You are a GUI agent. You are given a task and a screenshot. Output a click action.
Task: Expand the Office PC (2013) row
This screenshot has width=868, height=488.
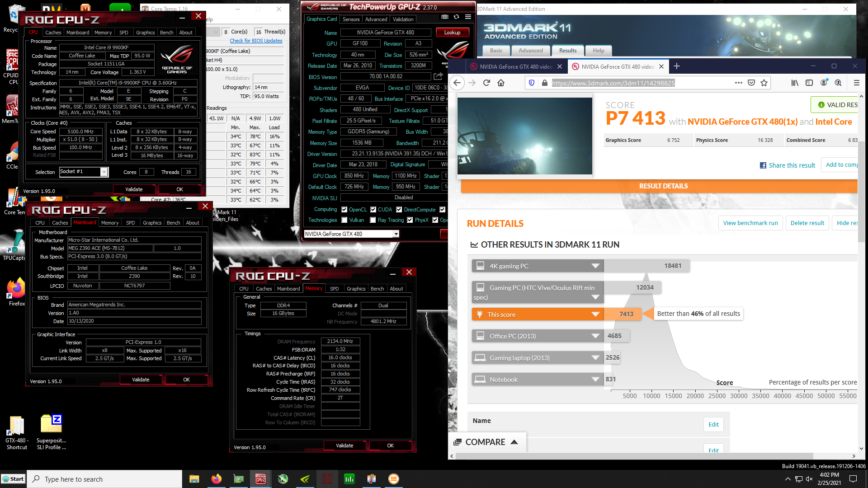coord(595,336)
